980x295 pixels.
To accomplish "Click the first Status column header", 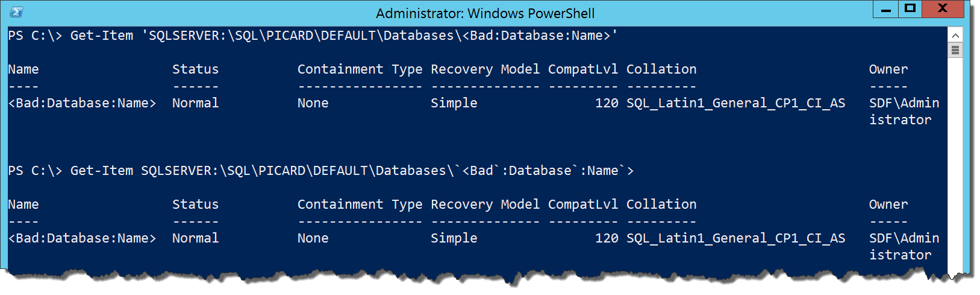I will pos(195,69).
